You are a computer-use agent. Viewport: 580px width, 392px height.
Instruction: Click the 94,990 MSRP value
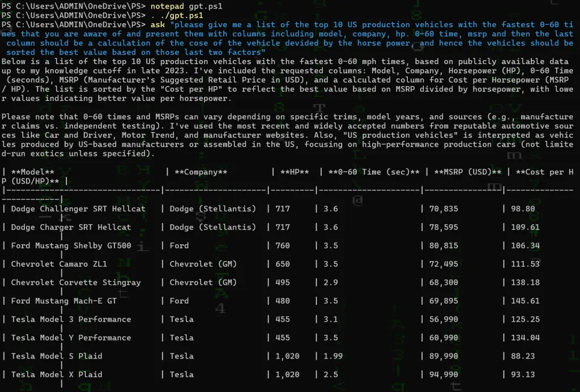point(443,374)
